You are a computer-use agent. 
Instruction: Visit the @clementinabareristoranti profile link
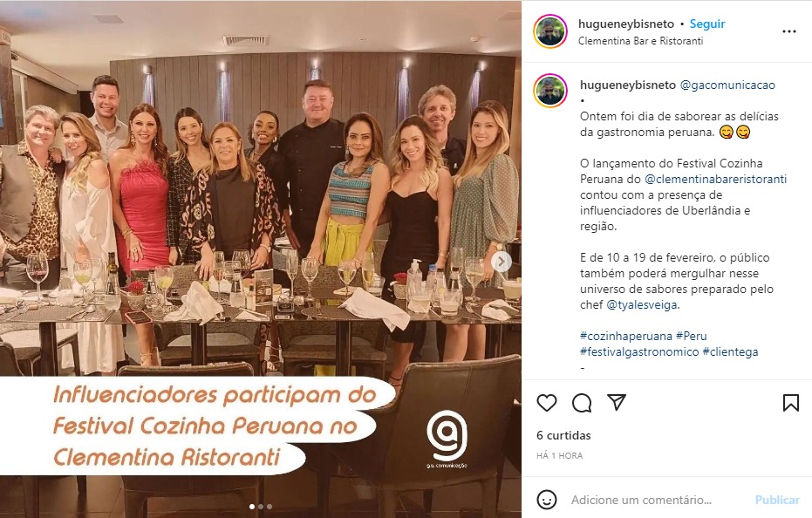[716, 180]
